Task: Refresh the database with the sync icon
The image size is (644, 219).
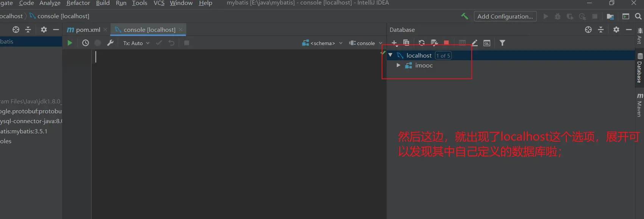Action: pyautogui.click(x=422, y=43)
